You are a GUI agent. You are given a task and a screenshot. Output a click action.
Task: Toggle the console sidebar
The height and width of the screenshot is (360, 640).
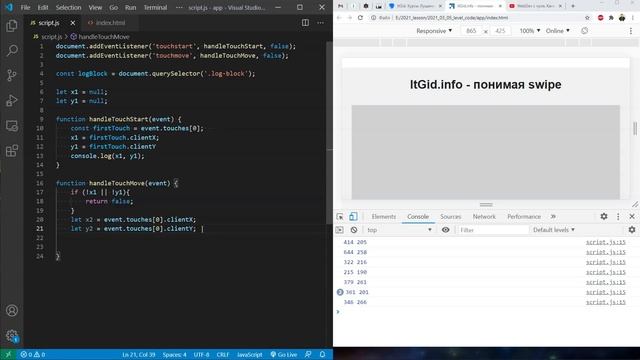[340, 230]
